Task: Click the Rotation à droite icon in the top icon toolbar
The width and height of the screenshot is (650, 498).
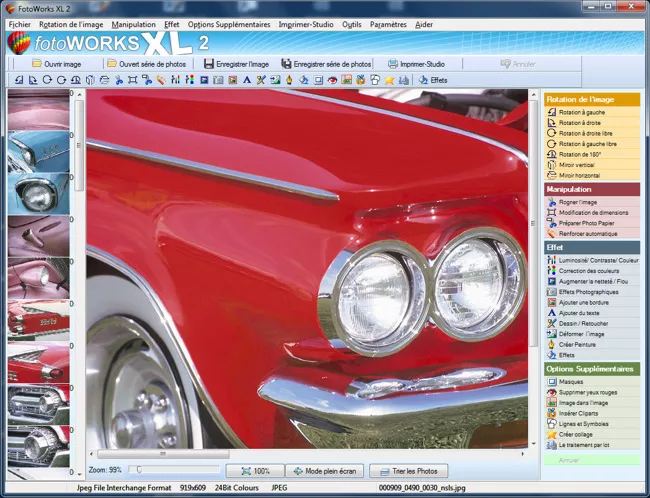Action: click(33, 80)
